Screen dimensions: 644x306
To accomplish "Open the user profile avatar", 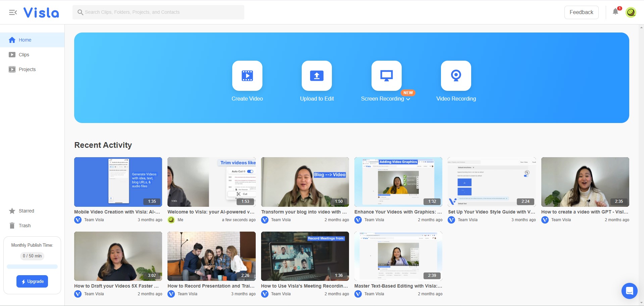I will click(631, 12).
